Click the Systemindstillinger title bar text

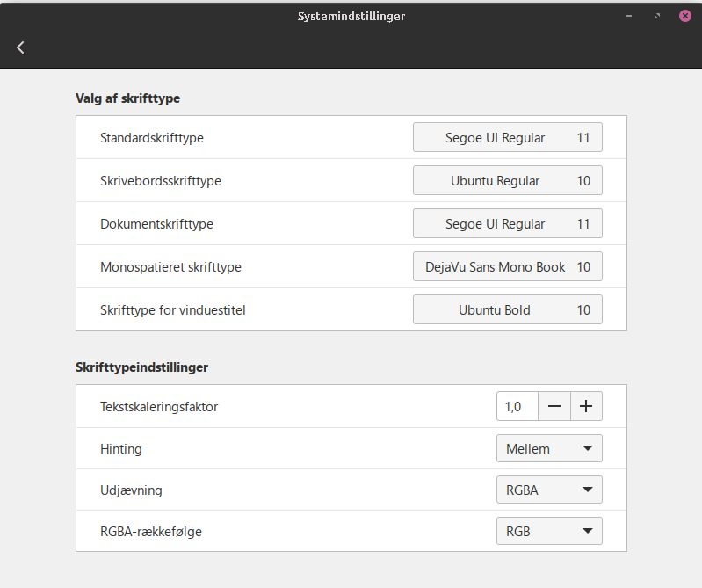[x=351, y=16]
